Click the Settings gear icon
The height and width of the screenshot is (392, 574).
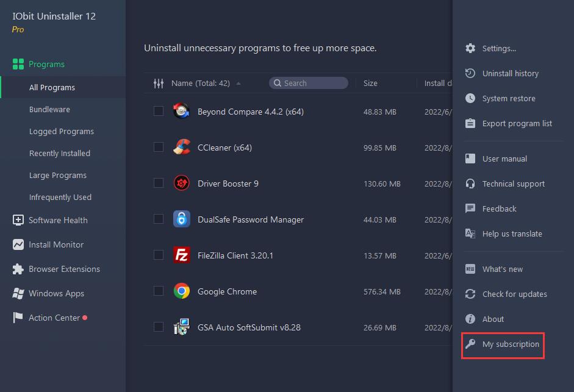(470, 48)
